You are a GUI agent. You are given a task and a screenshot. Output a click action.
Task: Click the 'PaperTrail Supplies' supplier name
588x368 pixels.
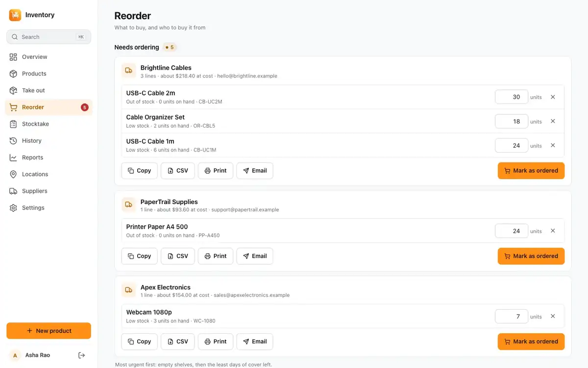pos(169,202)
